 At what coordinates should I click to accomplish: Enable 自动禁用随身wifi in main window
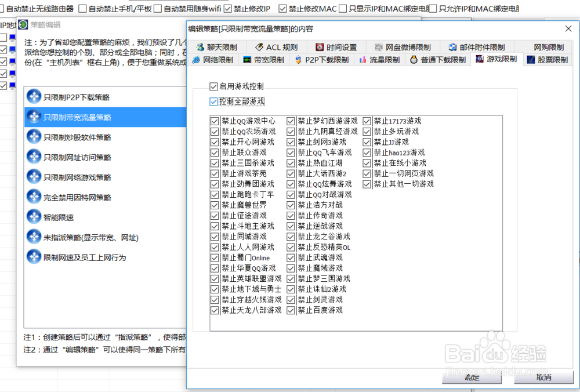(158, 8)
